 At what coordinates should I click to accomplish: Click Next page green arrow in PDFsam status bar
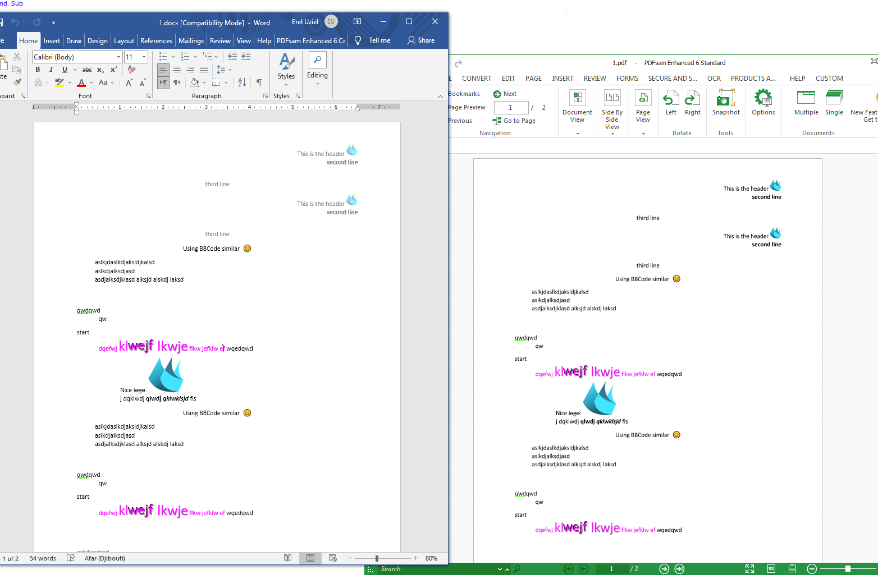(664, 569)
